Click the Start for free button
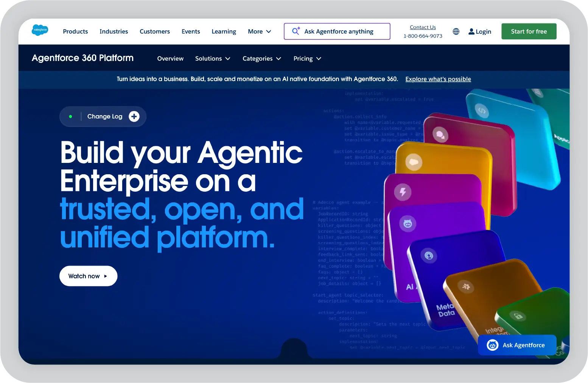Image resolution: width=588 pixels, height=383 pixels. point(529,31)
